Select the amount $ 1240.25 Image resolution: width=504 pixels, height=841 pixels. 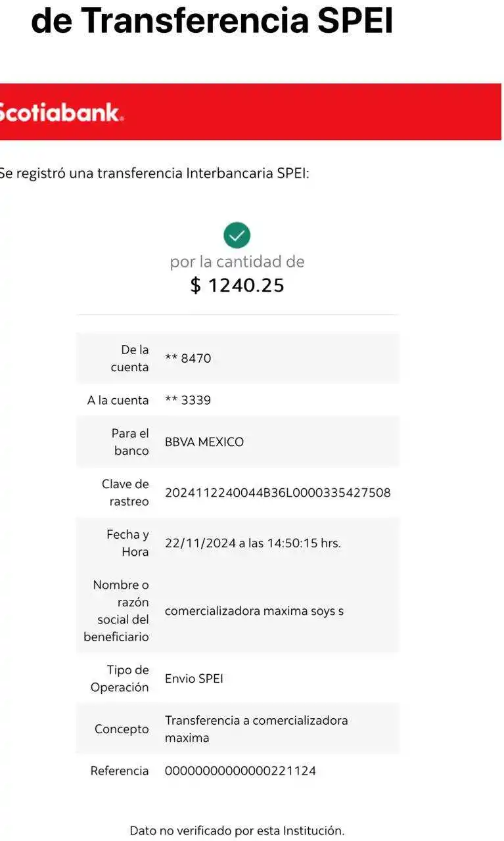pyautogui.click(x=237, y=285)
